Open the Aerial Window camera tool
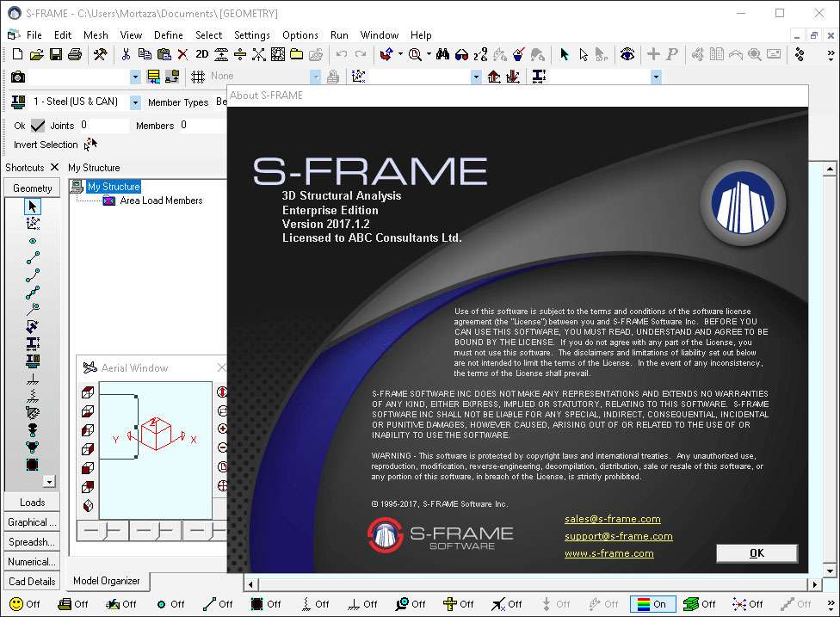Viewport: 840px width, 617px height. click(x=18, y=76)
